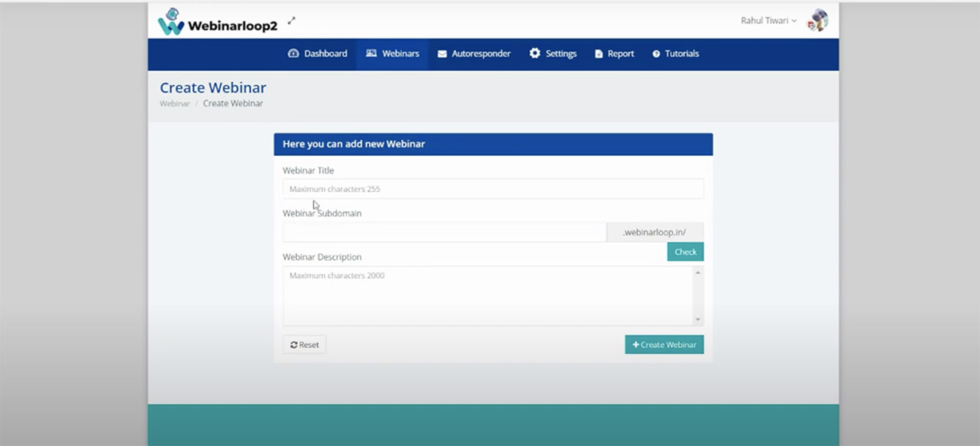Click the Webinarloop2 logo
This screenshot has width=980, height=446.
coord(217,22)
